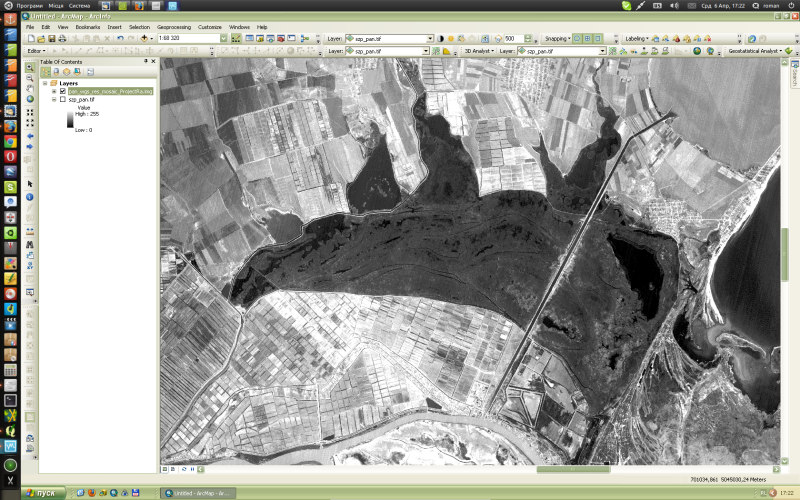Click the Save map document icon
800x500 pixels.
(50, 38)
